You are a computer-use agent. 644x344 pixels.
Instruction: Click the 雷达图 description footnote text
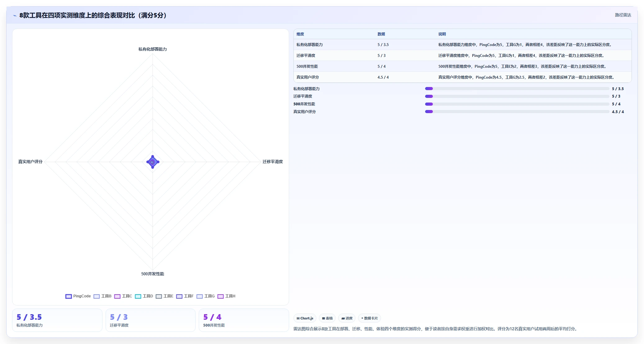pyautogui.click(x=436, y=329)
